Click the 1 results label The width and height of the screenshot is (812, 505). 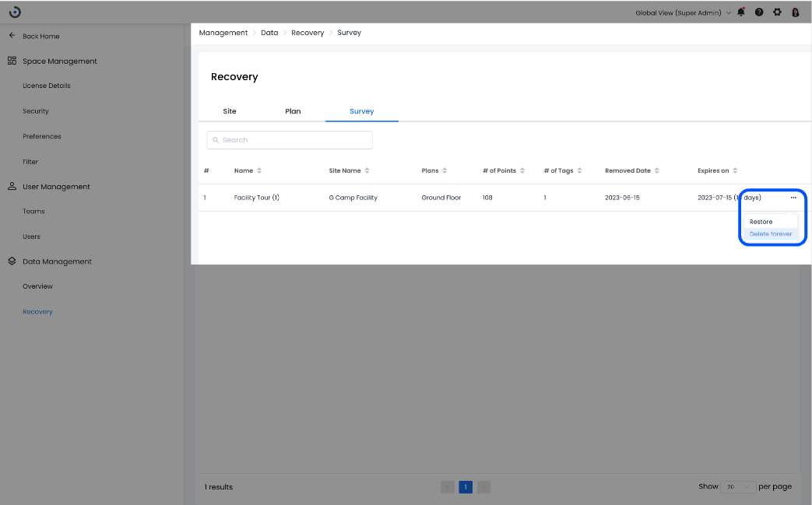pos(219,487)
